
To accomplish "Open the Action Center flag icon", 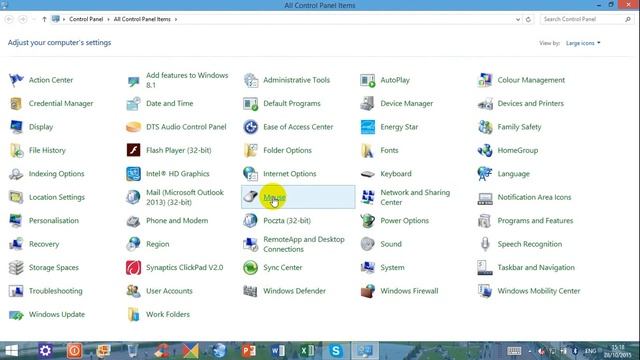I will point(16,80).
